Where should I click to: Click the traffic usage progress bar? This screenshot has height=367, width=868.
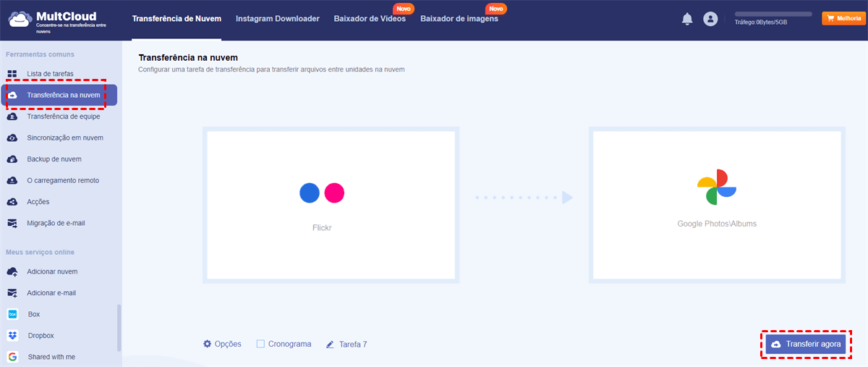pyautogui.click(x=773, y=14)
